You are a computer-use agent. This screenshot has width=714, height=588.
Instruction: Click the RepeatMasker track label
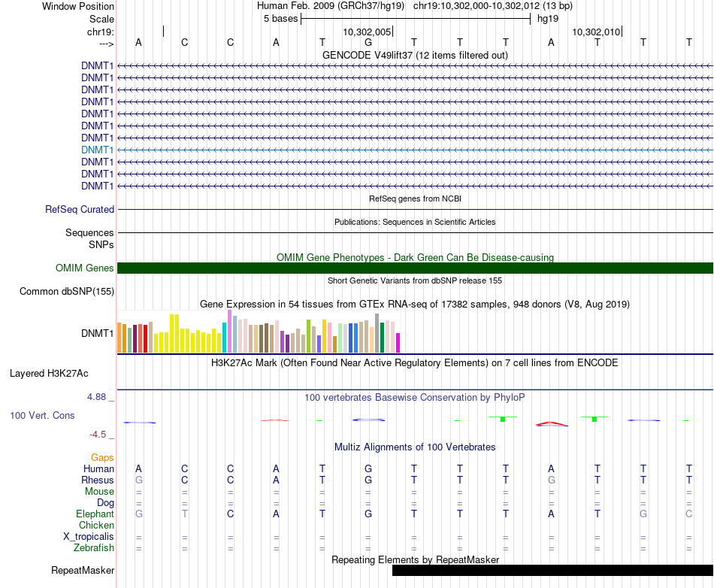click(83, 570)
